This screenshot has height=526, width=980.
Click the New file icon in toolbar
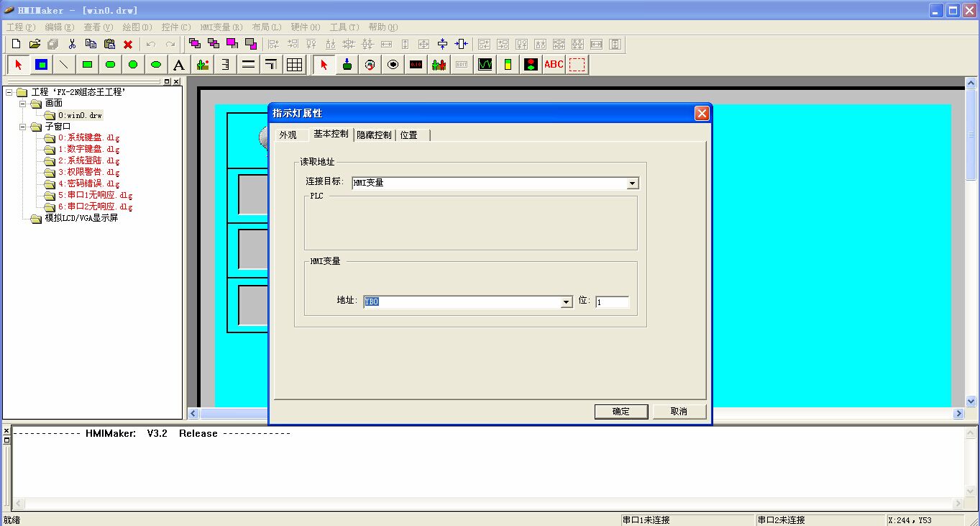pyautogui.click(x=16, y=44)
